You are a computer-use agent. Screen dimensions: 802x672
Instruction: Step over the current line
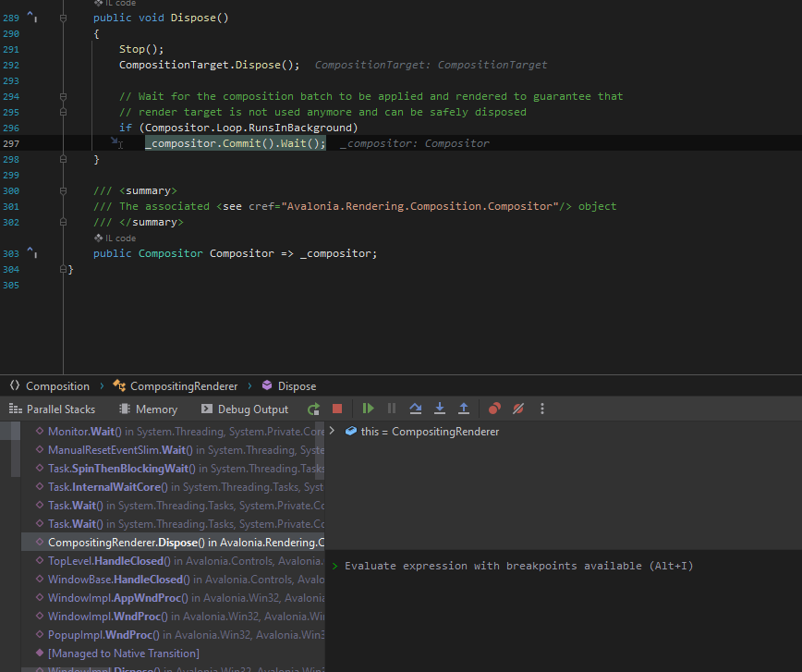tap(414, 408)
